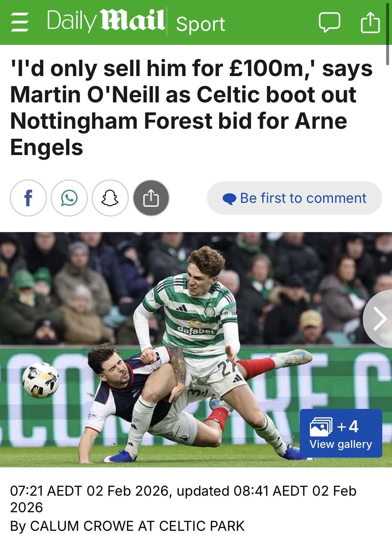Click Be first to comment button
The width and height of the screenshot is (392, 535).
(x=294, y=198)
